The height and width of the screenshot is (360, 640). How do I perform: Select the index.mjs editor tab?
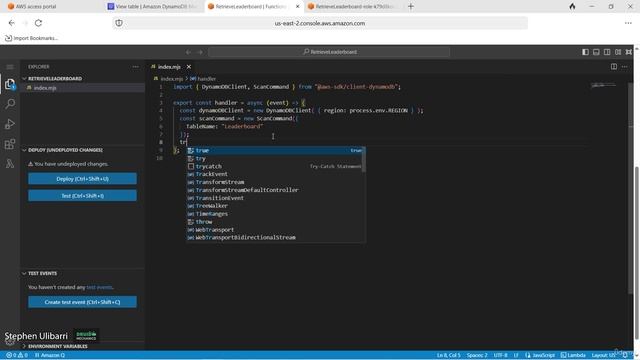pyautogui.click(x=169, y=67)
